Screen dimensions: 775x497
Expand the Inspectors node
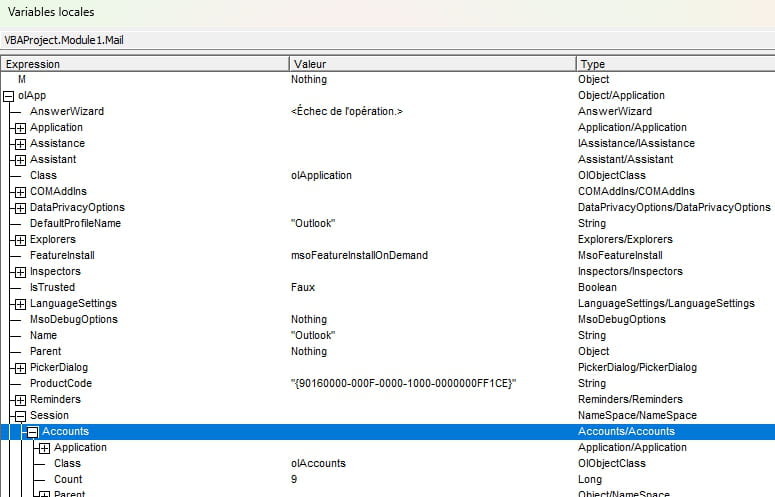20,272
